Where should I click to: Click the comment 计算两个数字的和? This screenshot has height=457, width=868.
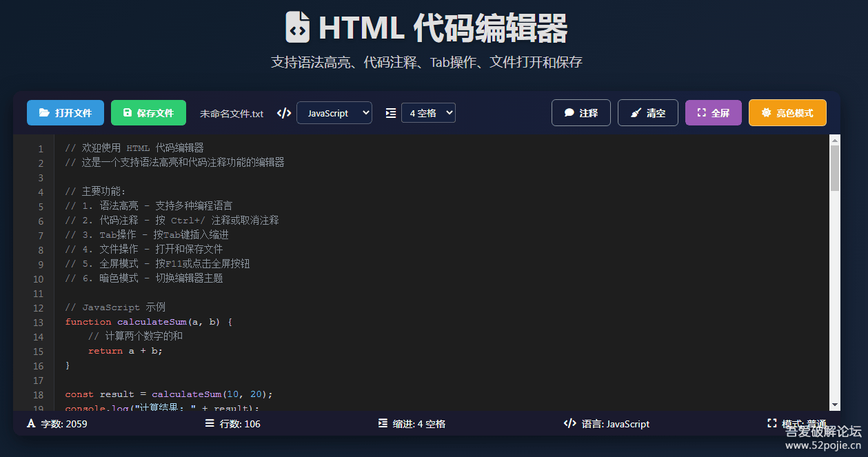pyautogui.click(x=136, y=336)
